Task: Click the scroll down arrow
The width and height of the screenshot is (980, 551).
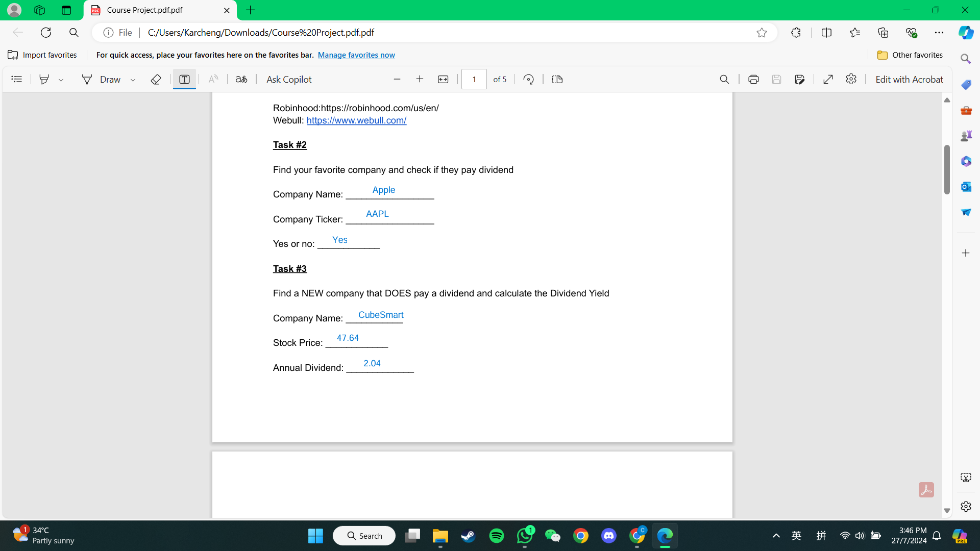Action: click(x=947, y=511)
